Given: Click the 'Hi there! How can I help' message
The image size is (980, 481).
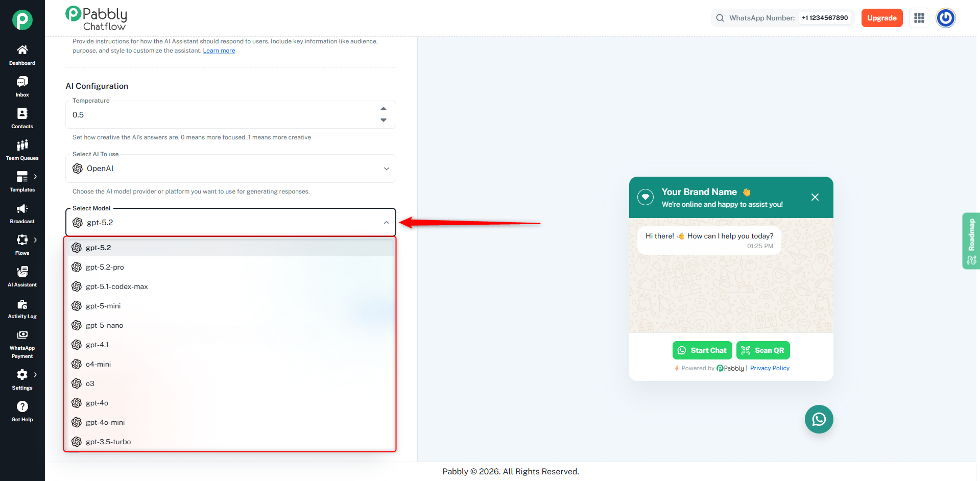Looking at the screenshot, I should point(709,240).
